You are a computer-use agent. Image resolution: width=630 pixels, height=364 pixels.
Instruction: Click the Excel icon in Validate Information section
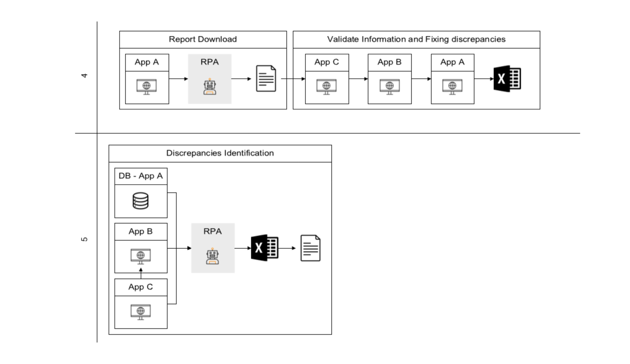pos(507,79)
